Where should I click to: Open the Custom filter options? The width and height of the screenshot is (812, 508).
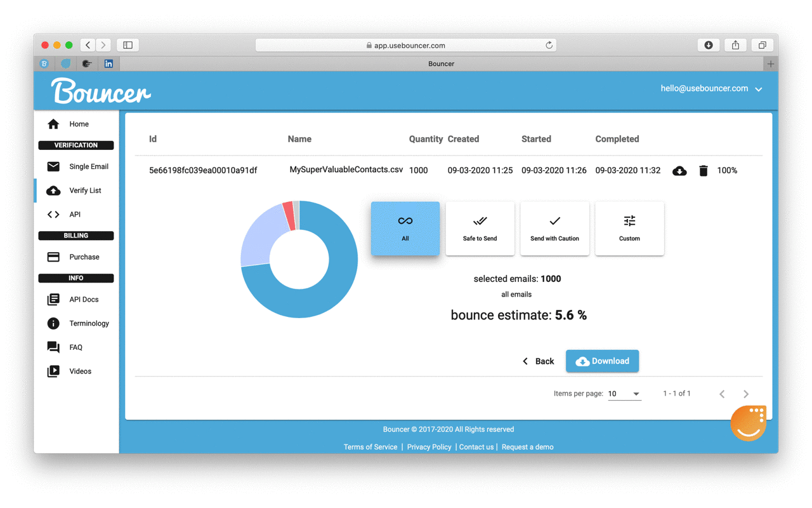[629, 227]
